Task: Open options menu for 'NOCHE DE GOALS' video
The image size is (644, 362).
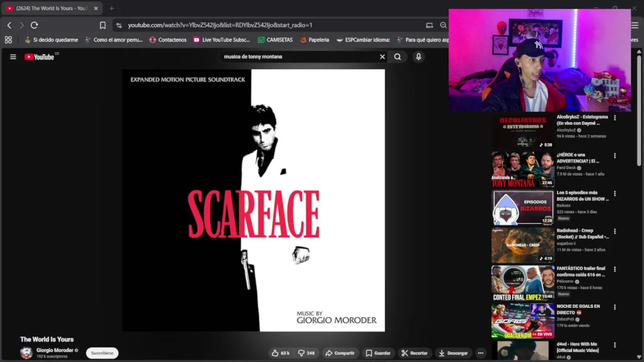Action: coord(614,307)
